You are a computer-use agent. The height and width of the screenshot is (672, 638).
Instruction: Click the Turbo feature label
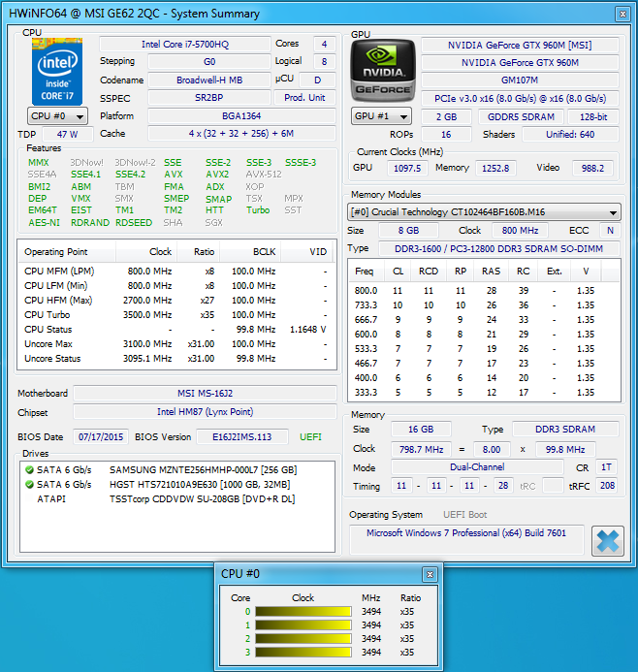258,210
